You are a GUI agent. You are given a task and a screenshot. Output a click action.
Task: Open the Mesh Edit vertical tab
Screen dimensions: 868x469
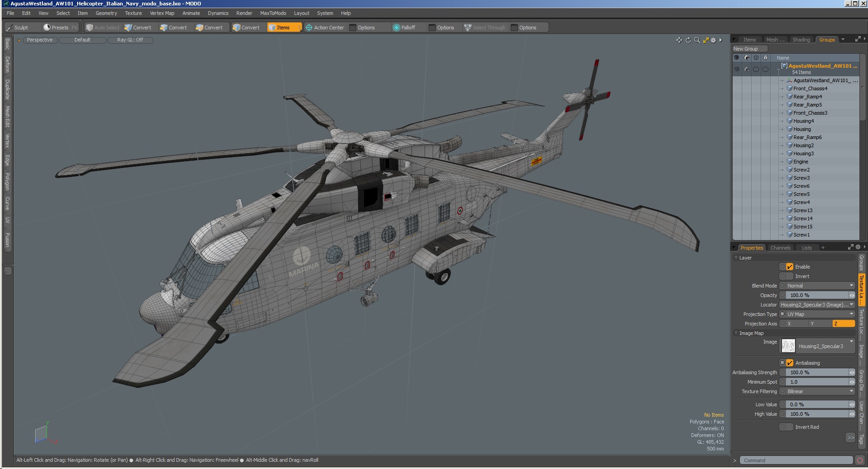(7, 117)
